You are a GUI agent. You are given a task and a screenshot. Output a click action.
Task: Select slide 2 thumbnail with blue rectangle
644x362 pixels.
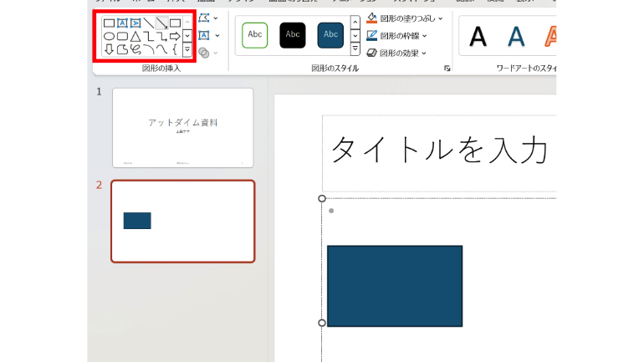click(x=183, y=222)
